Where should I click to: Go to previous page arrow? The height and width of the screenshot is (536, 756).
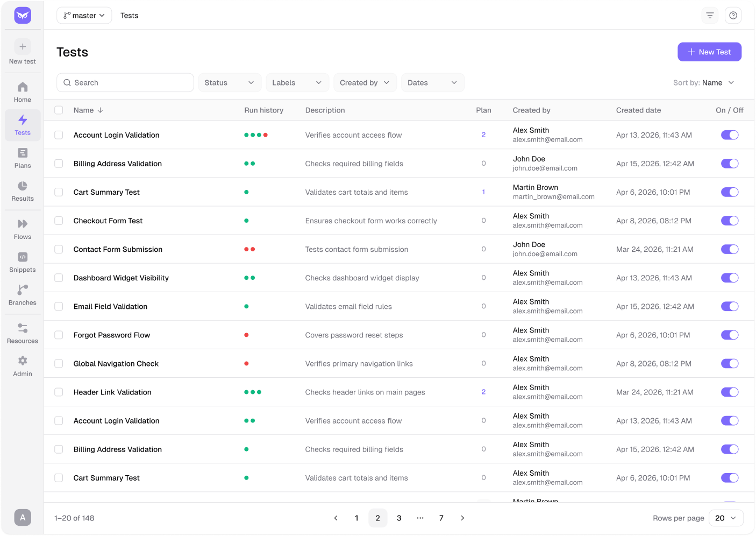pyautogui.click(x=336, y=518)
